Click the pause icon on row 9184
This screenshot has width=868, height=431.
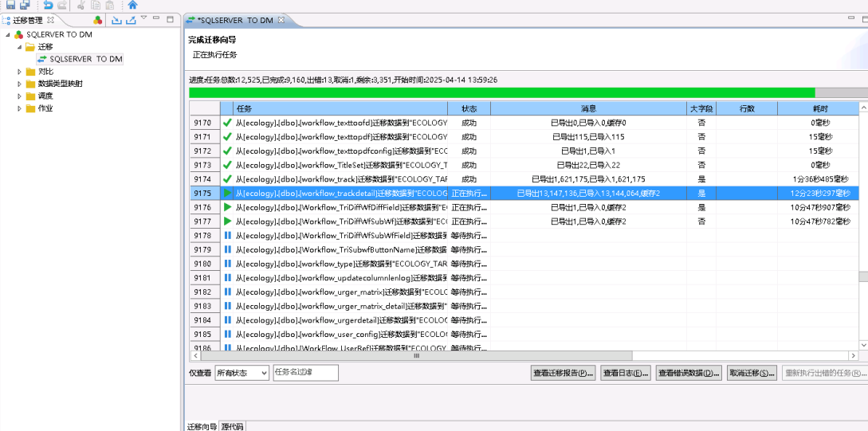227,319
